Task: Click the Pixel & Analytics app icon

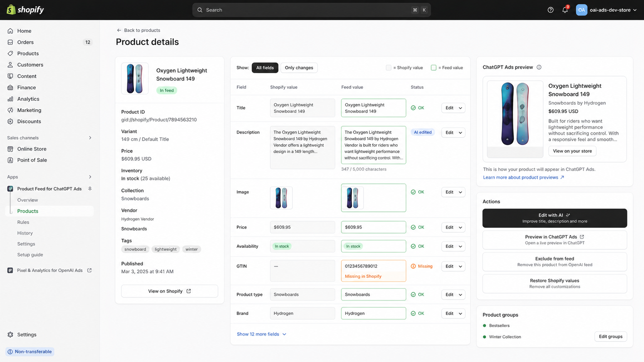Action: 10,270
